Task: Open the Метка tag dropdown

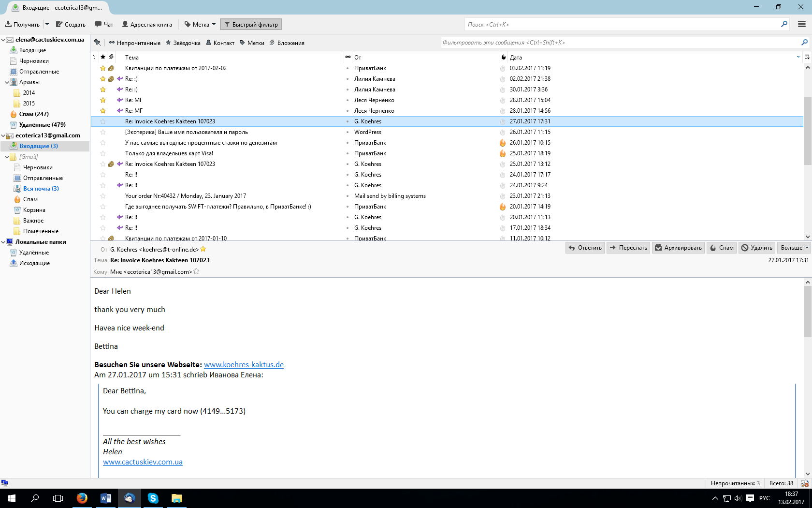Action: click(200, 24)
